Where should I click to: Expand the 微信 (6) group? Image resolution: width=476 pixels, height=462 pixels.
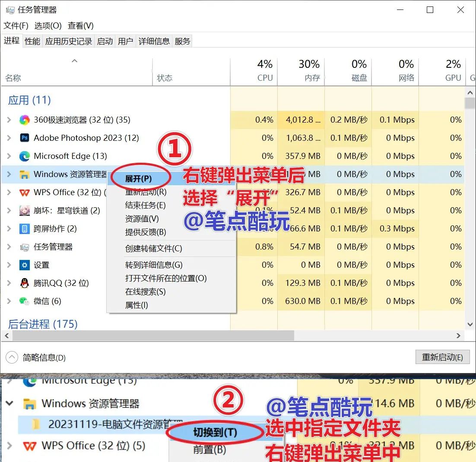[x=9, y=301]
